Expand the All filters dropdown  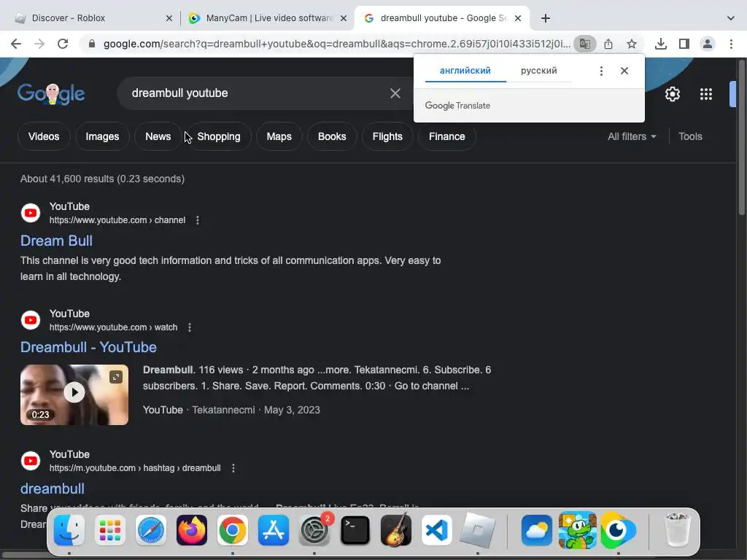click(632, 136)
